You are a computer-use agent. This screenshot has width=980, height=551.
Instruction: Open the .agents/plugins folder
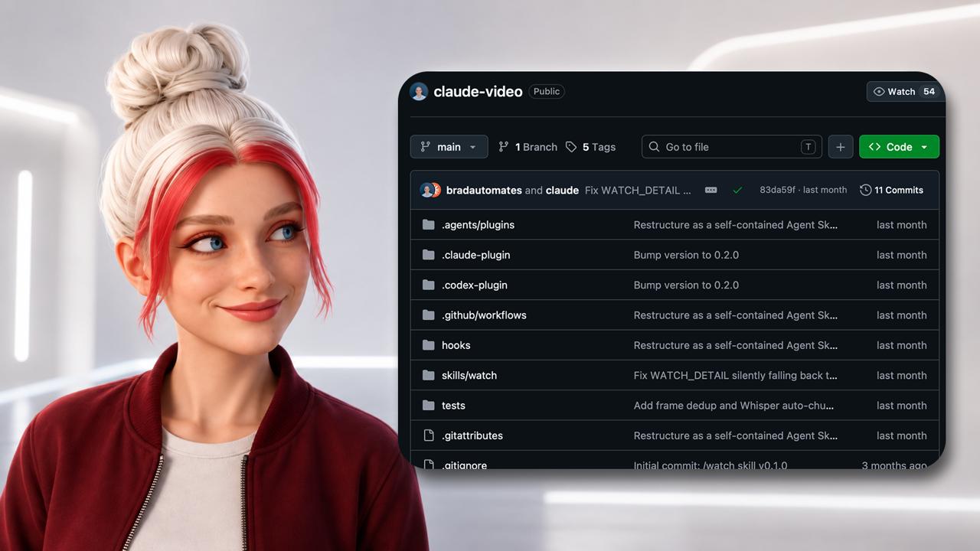pos(478,225)
